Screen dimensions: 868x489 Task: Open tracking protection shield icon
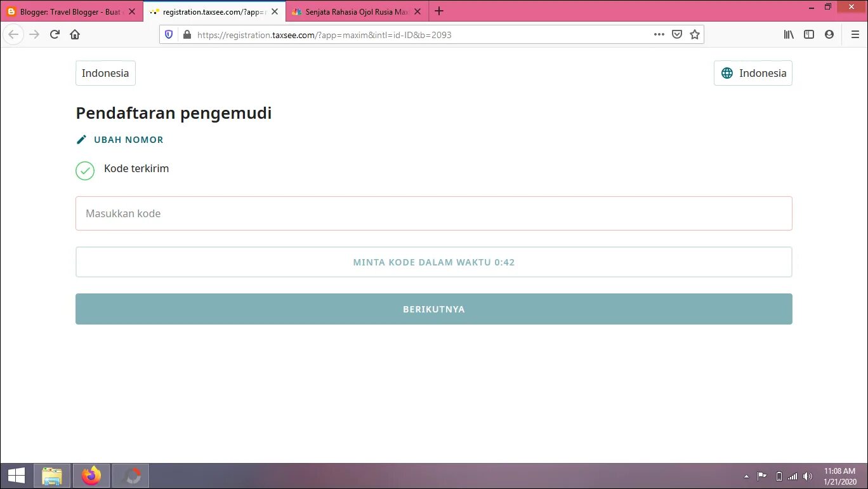pyautogui.click(x=169, y=35)
